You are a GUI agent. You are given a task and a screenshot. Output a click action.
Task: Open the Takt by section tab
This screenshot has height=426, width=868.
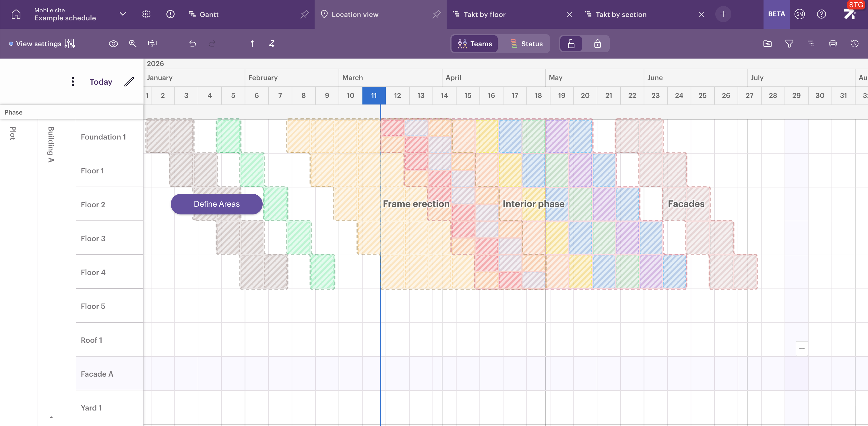621,14
